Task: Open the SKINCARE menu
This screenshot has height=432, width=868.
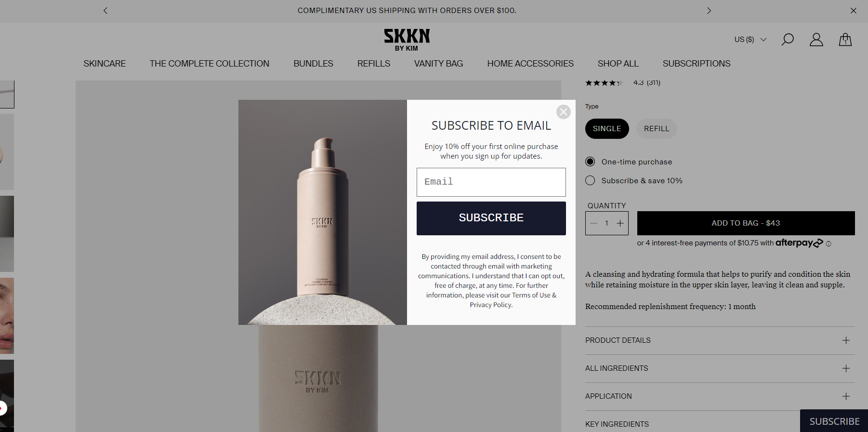Action: (105, 64)
